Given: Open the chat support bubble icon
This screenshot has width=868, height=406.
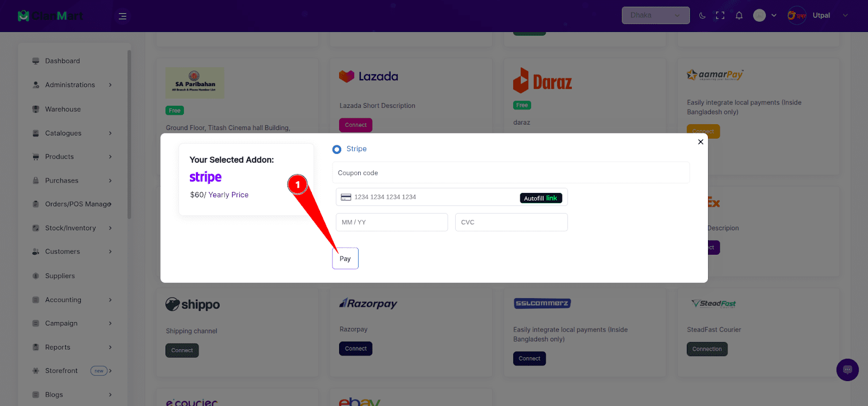Looking at the screenshot, I should tap(847, 370).
